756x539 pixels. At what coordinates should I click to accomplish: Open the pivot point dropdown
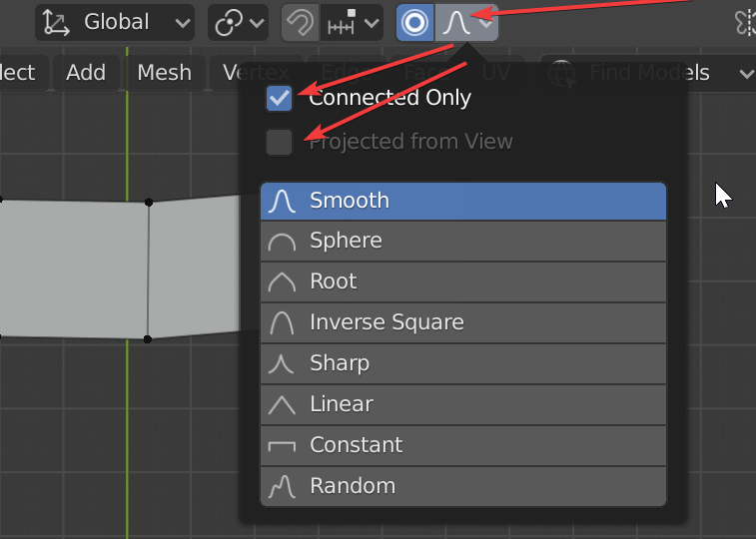point(238,23)
